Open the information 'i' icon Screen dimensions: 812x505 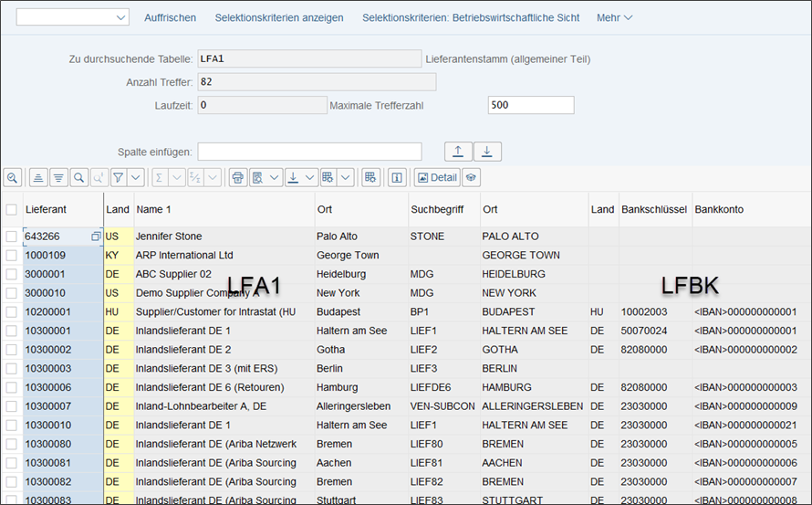pos(397,177)
